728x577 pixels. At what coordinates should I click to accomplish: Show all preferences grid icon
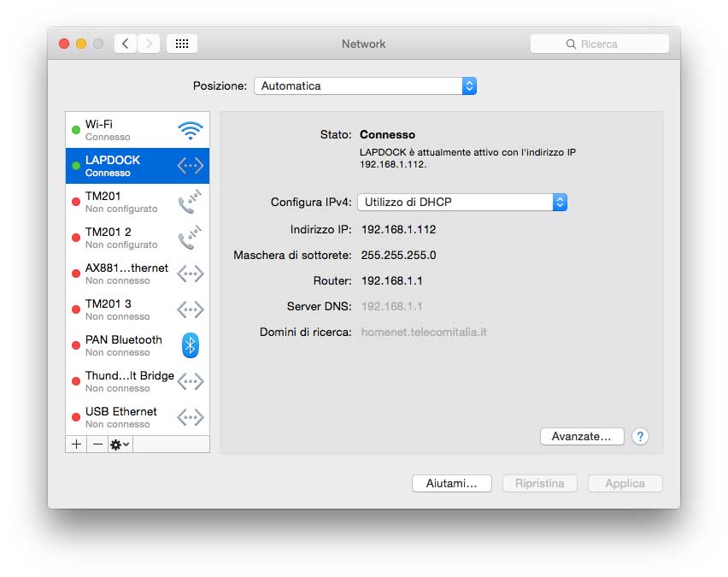tap(182, 44)
